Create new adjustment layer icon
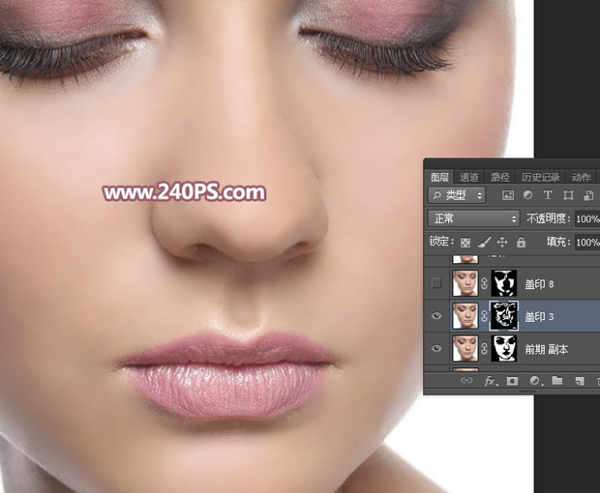 pos(535,381)
